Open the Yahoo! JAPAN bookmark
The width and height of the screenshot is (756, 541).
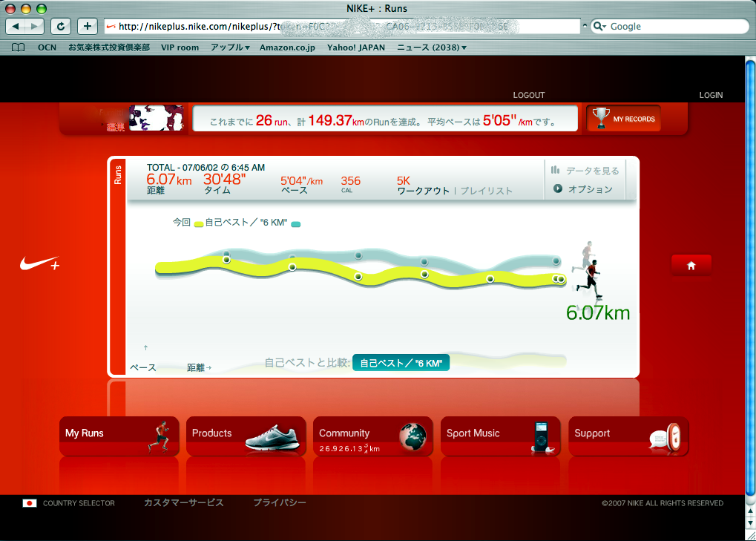356,47
